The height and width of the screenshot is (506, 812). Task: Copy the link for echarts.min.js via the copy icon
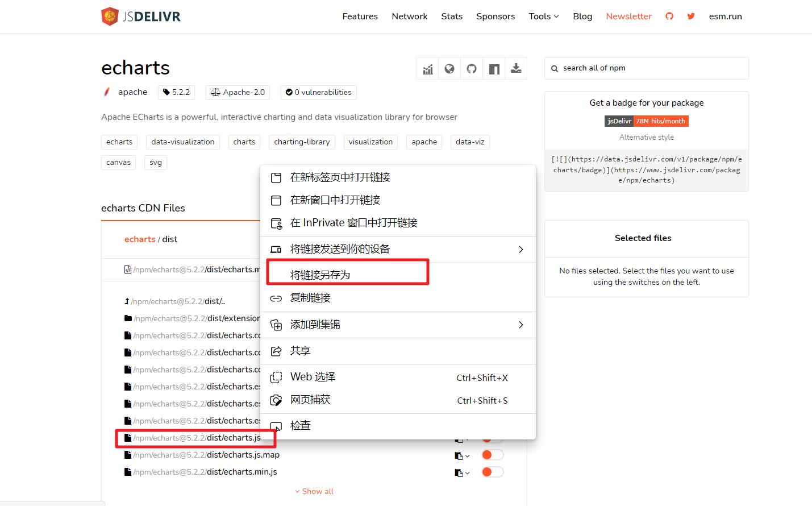(459, 472)
